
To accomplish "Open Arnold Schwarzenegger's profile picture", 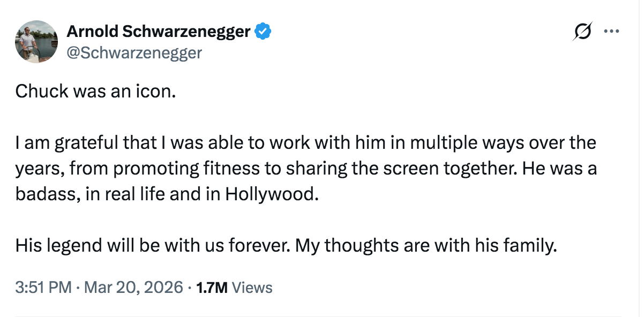I will coord(36,42).
